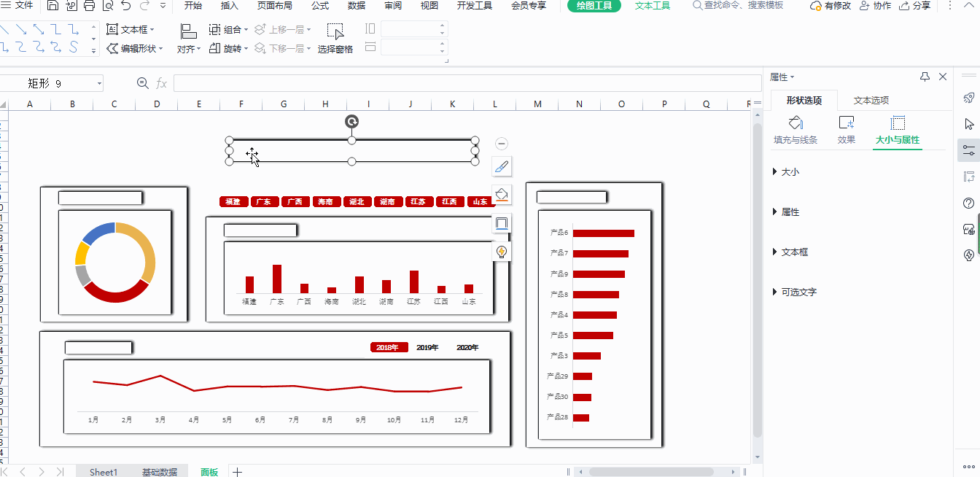Click the Selection Pane (选择窗格) icon
This screenshot has width=980, height=477.
point(335,31)
